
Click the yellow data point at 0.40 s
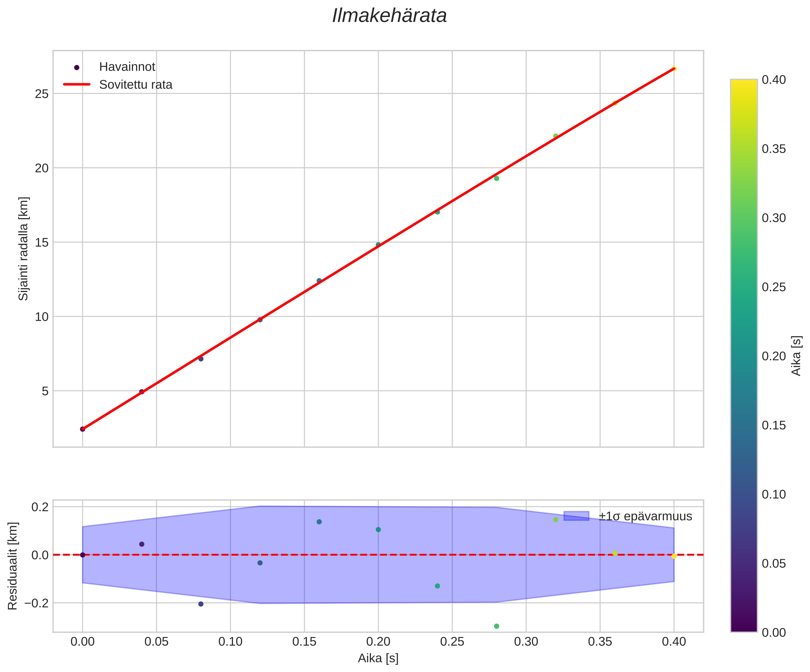[x=674, y=69]
